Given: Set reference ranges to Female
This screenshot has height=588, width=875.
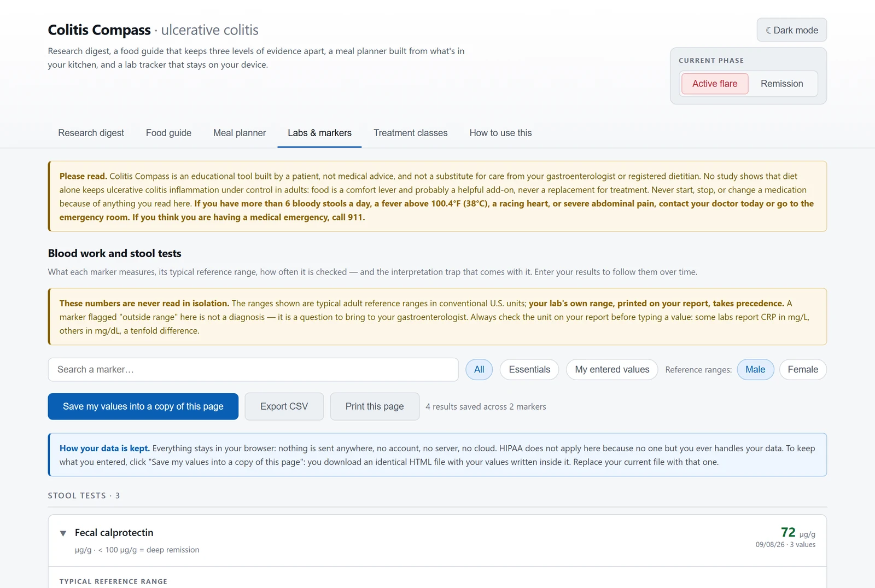Looking at the screenshot, I should [803, 370].
